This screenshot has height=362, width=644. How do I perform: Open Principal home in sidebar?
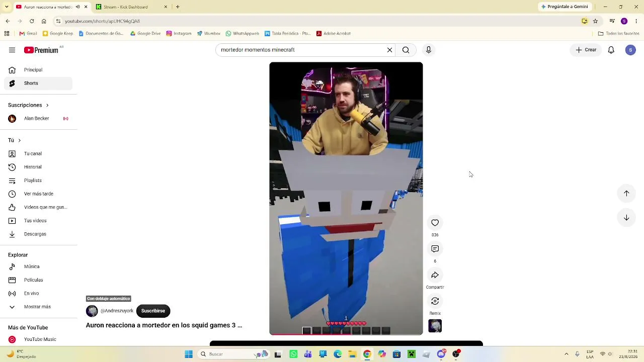pos(38,70)
